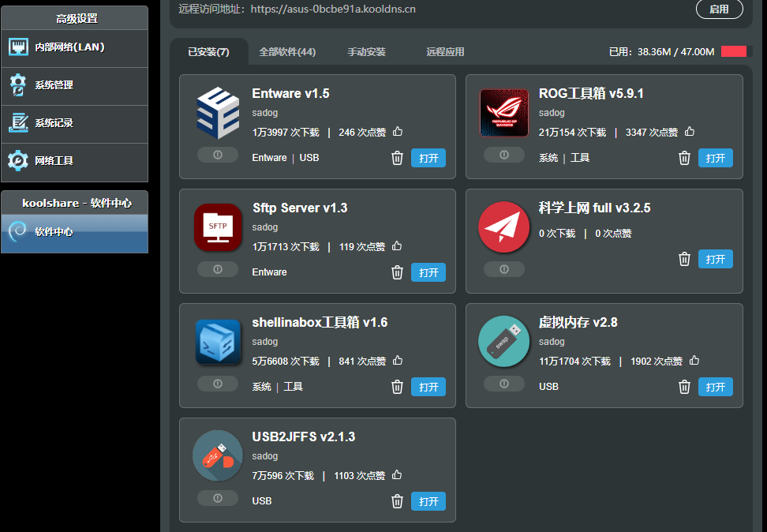Image resolution: width=767 pixels, height=532 pixels.
Task: Click the 软件中心 swirl icon
Action: coord(18,231)
